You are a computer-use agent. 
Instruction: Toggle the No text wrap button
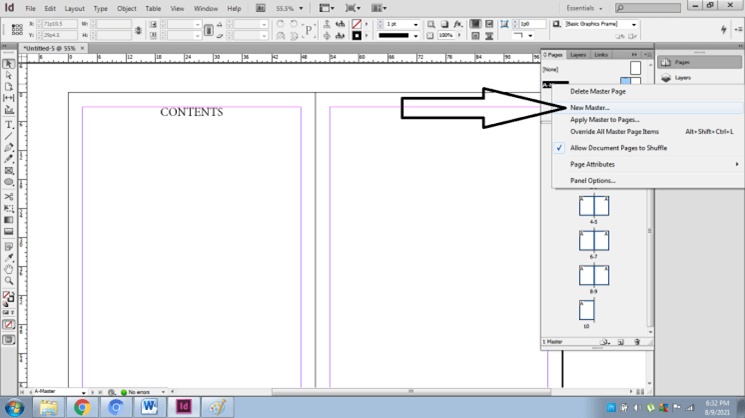pyautogui.click(x=475, y=24)
